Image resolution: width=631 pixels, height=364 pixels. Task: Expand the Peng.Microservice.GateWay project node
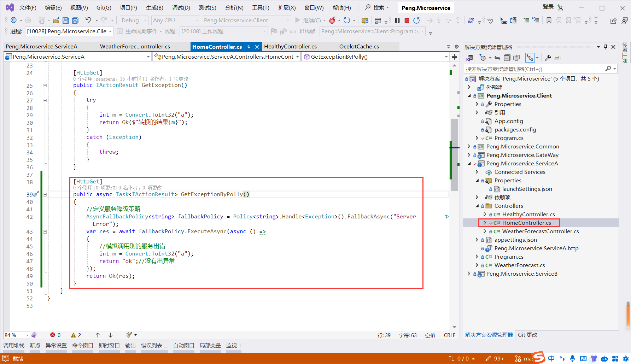coord(469,155)
